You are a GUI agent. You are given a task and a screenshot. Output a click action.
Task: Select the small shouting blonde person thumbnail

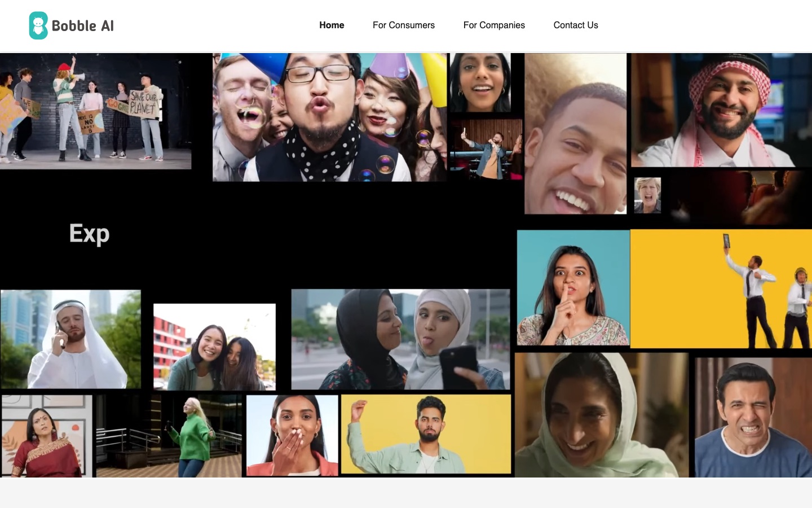pos(647,195)
